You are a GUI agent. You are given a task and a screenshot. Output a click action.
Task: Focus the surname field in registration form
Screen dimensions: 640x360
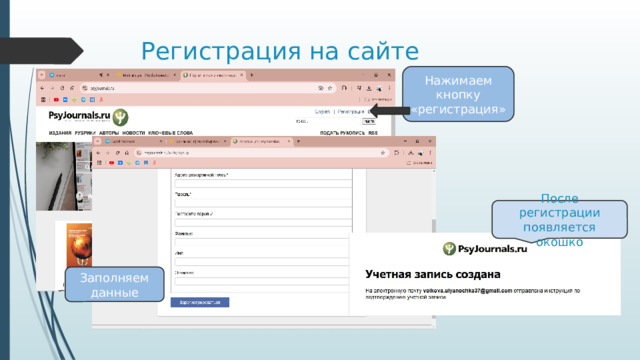[x=262, y=242]
